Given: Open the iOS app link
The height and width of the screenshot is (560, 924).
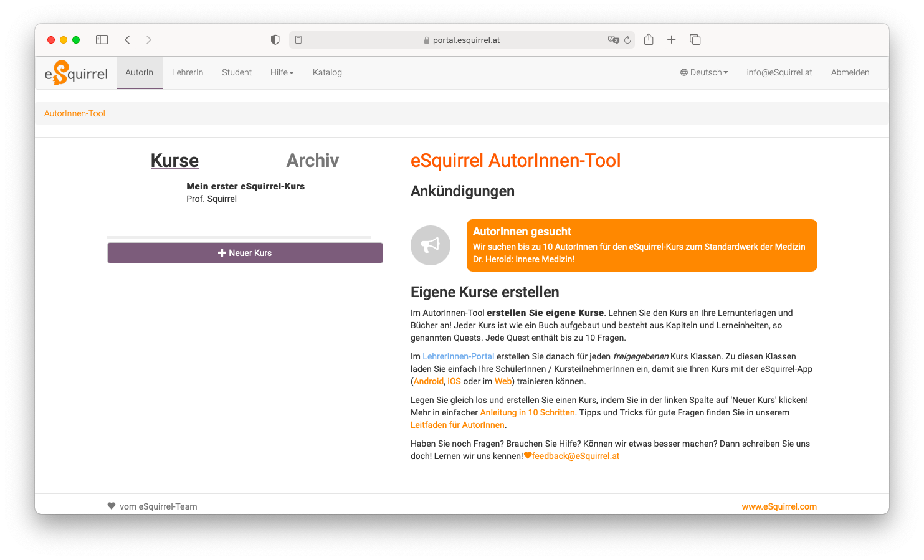Looking at the screenshot, I should pyautogui.click(x=454, y=381).
